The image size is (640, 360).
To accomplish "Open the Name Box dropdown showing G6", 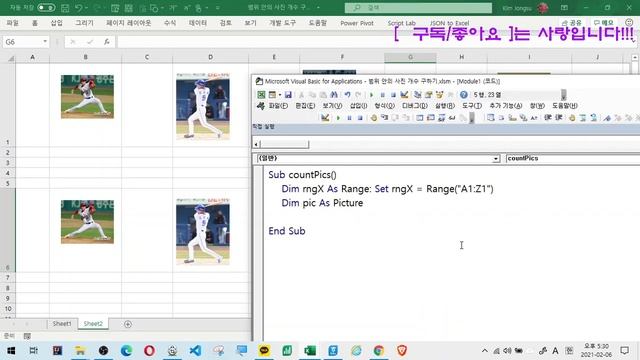I will [x=45, y=42].
